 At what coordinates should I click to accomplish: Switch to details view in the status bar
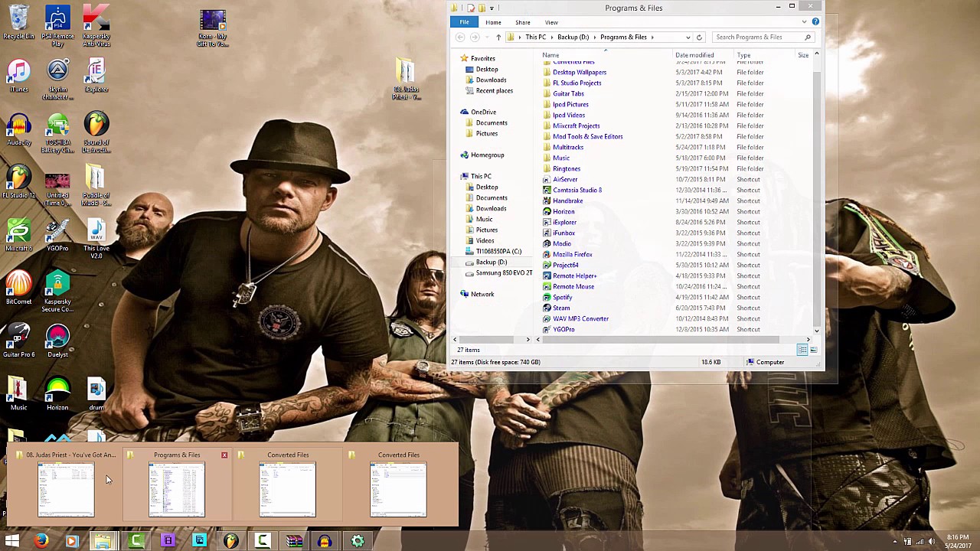point(802,350)
